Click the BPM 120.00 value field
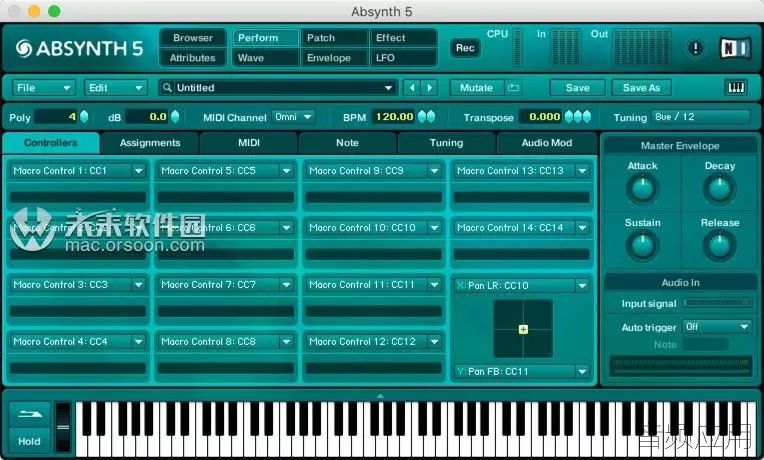 click(394, 117)
